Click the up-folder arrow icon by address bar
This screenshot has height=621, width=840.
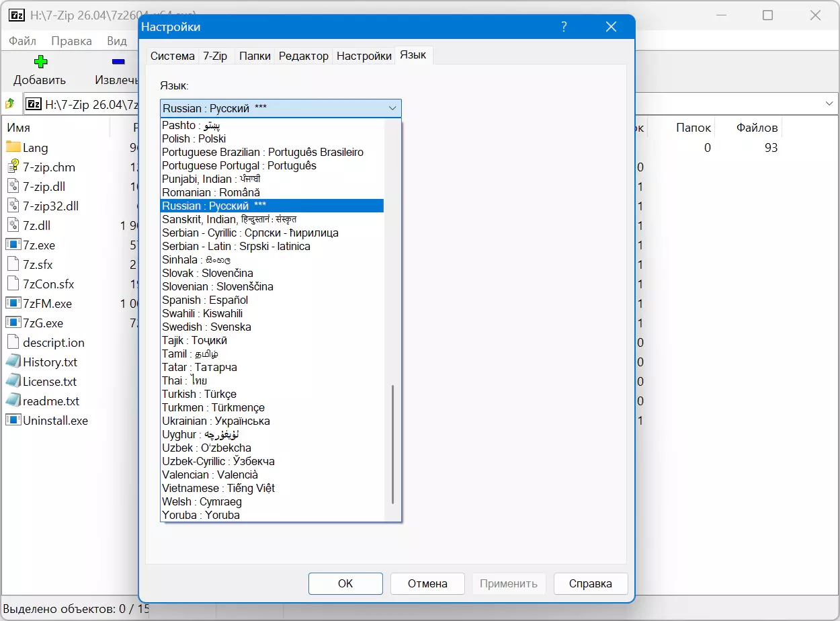[10, 104]
